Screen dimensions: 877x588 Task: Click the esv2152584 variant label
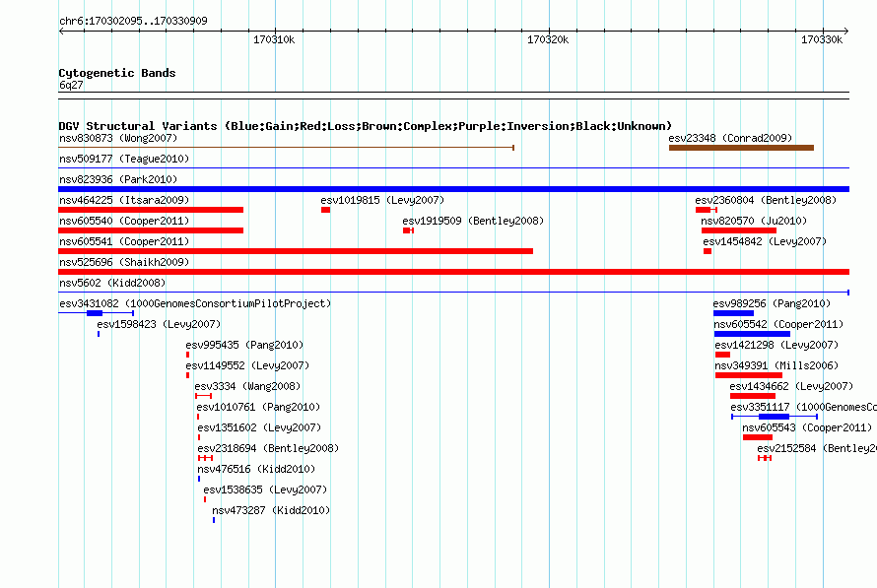click(x=817, y=448)
